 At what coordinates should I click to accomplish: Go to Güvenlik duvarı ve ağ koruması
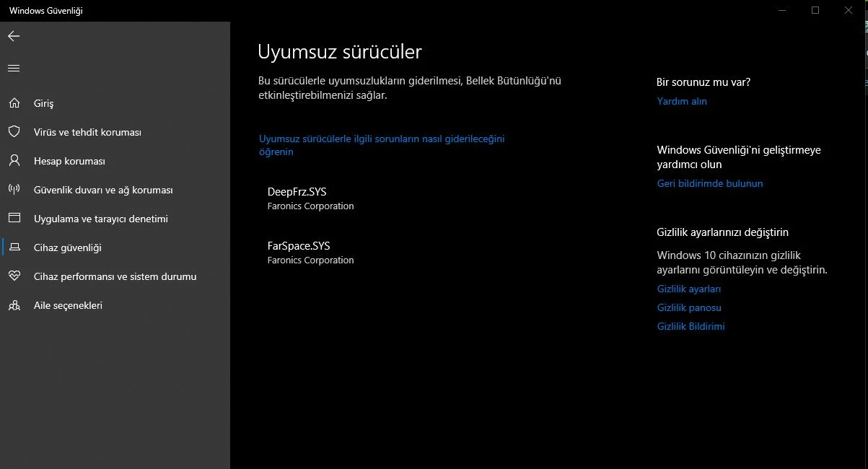103,190
